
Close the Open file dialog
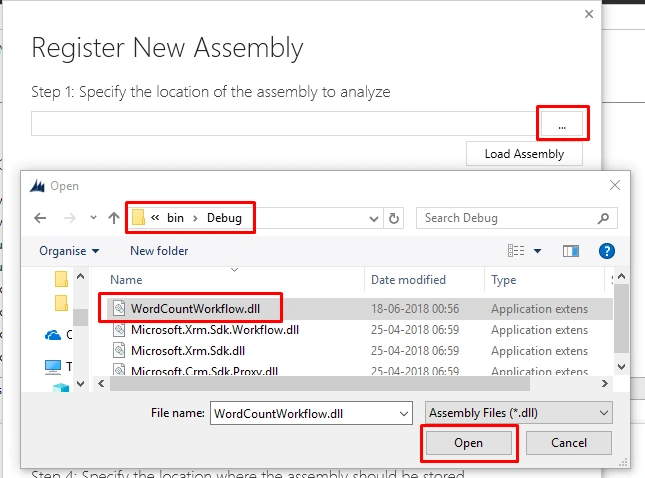[x=615, y=185]
